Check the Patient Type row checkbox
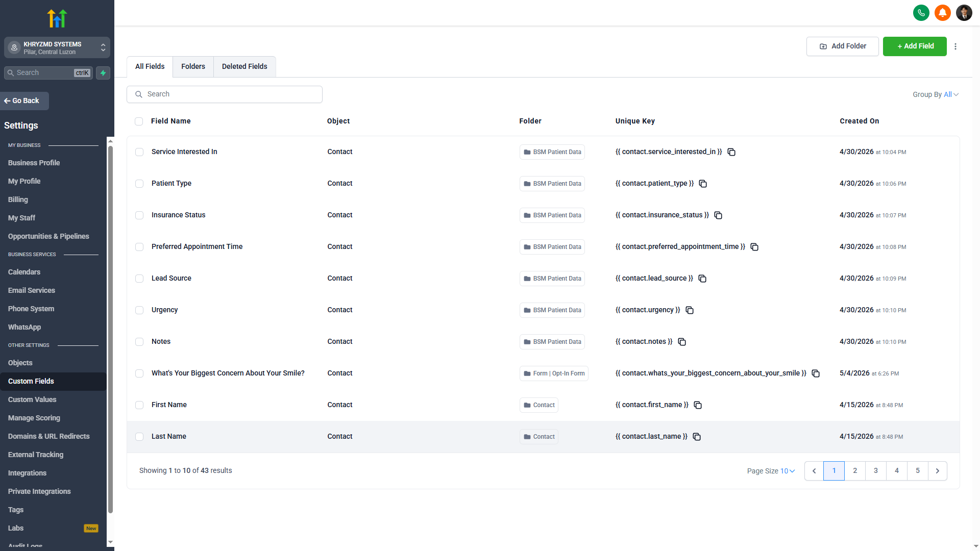This screenshot has height=551, width=980. [x=139, y=184]
